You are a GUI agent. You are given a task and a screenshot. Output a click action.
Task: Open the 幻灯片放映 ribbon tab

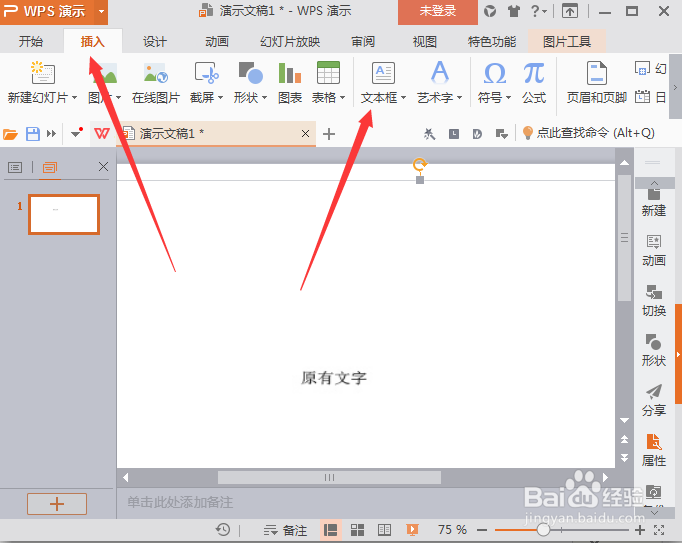click(290, 42)
